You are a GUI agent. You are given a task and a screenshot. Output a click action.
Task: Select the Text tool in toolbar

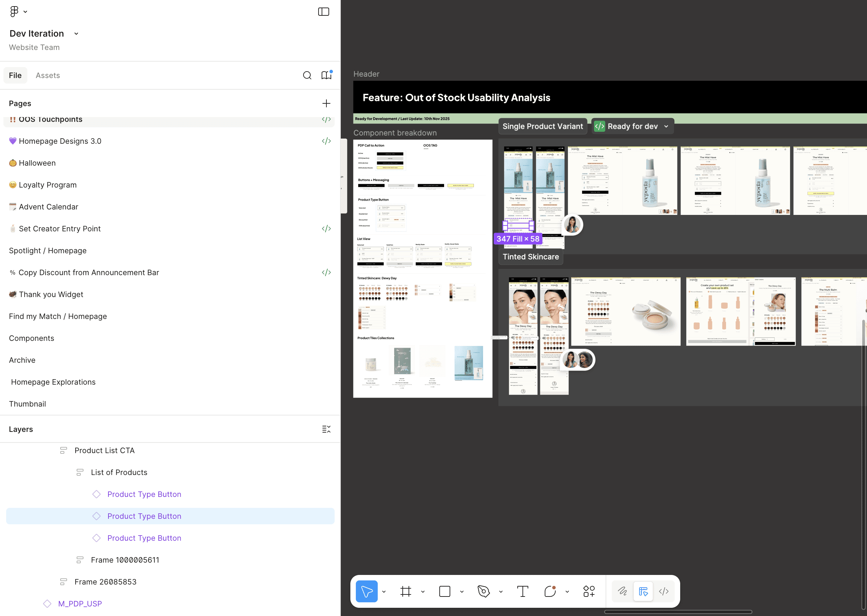point(522,591)
